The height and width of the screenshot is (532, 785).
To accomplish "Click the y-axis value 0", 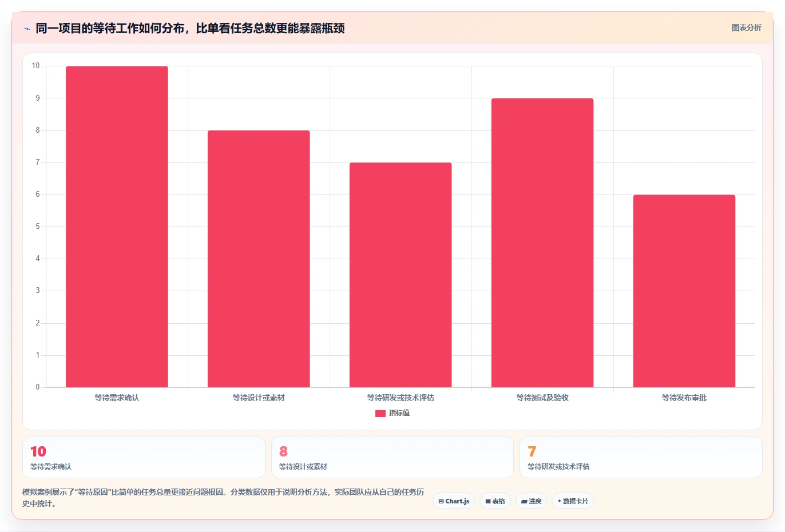I will pos(38,387).
